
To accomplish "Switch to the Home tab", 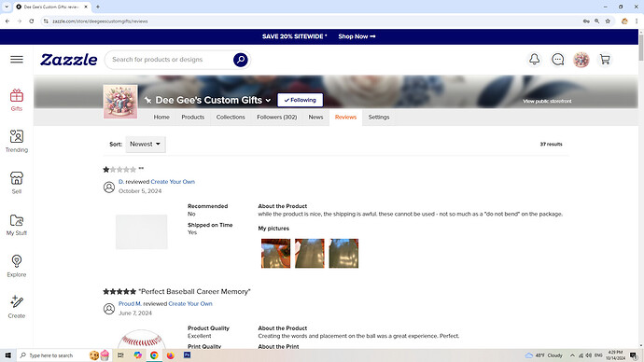I will [x=161, y=117].
